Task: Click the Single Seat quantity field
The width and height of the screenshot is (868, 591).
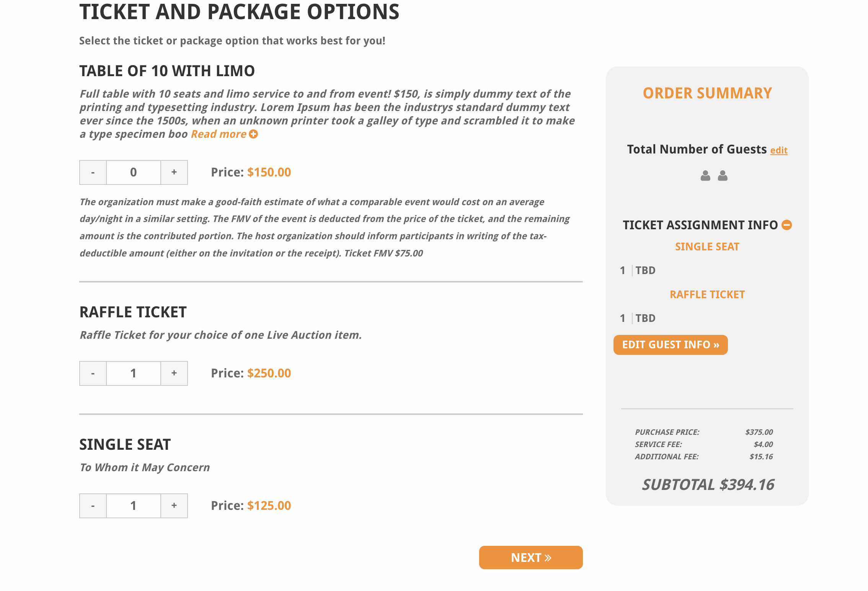Action: click(x=133, y=506)
